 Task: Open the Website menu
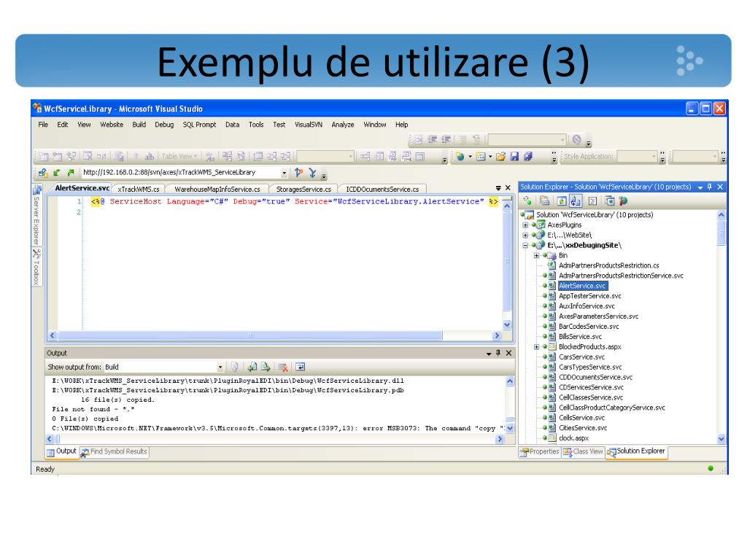[x=112, y=125]
